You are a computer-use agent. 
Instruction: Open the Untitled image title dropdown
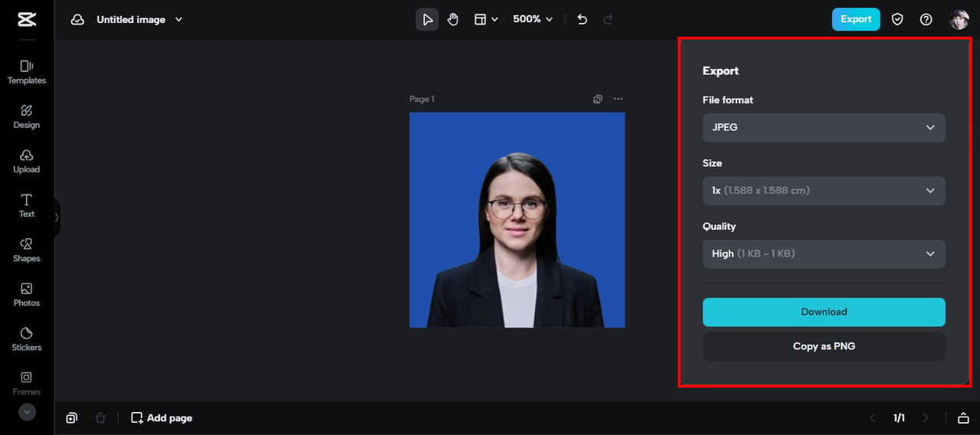pyautogui.click(x=139, y=20)
